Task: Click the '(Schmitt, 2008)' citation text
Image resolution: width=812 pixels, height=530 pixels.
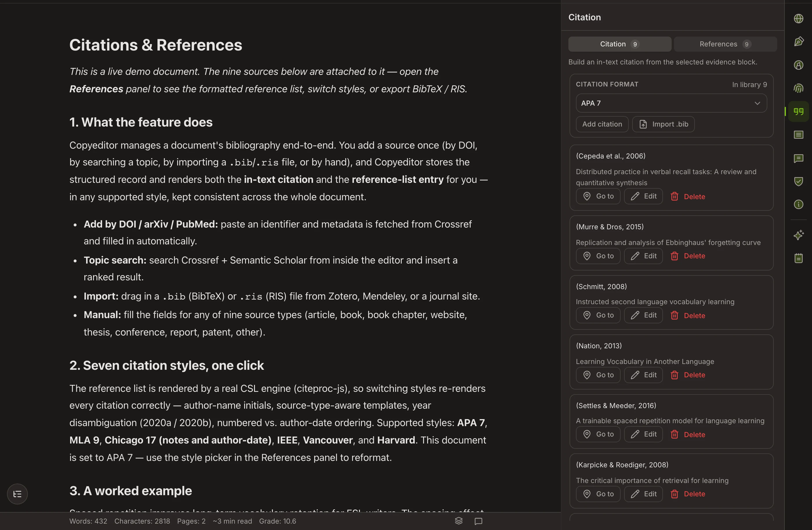Action: tap(601, 286)
